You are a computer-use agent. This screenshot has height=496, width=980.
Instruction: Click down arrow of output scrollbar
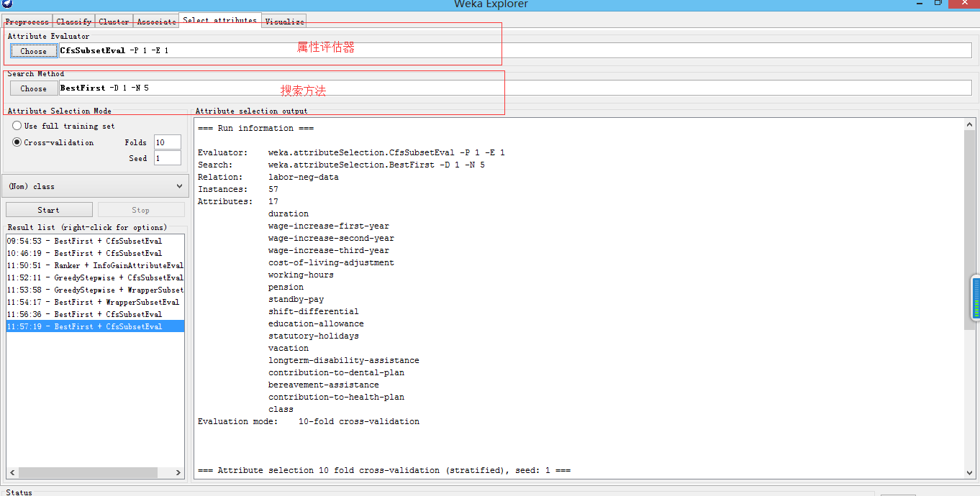970,472
